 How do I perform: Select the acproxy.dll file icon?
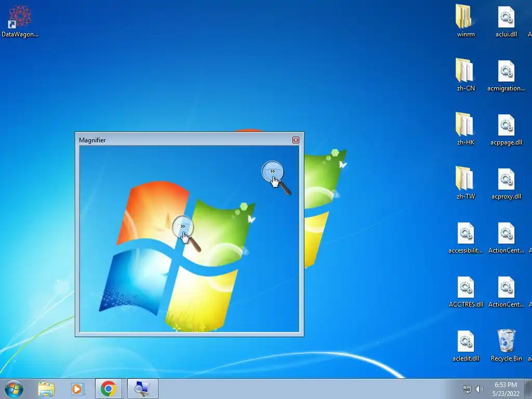pyautogui.click(x=506, y=183)
